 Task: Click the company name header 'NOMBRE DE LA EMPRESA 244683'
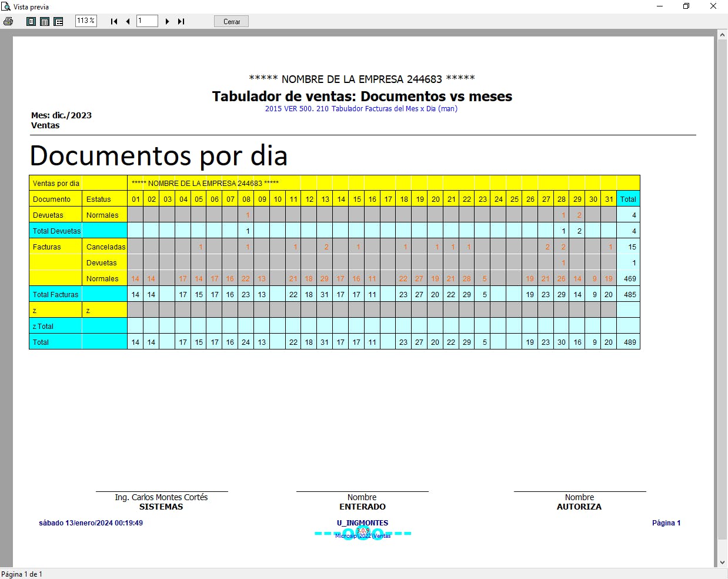click(x=362, y=79)
